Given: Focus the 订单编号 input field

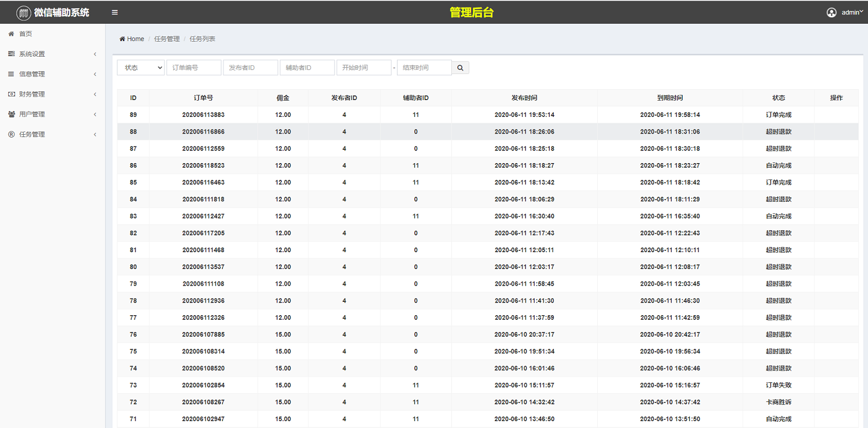Looking at the screenshot, I should coord(194,68).
